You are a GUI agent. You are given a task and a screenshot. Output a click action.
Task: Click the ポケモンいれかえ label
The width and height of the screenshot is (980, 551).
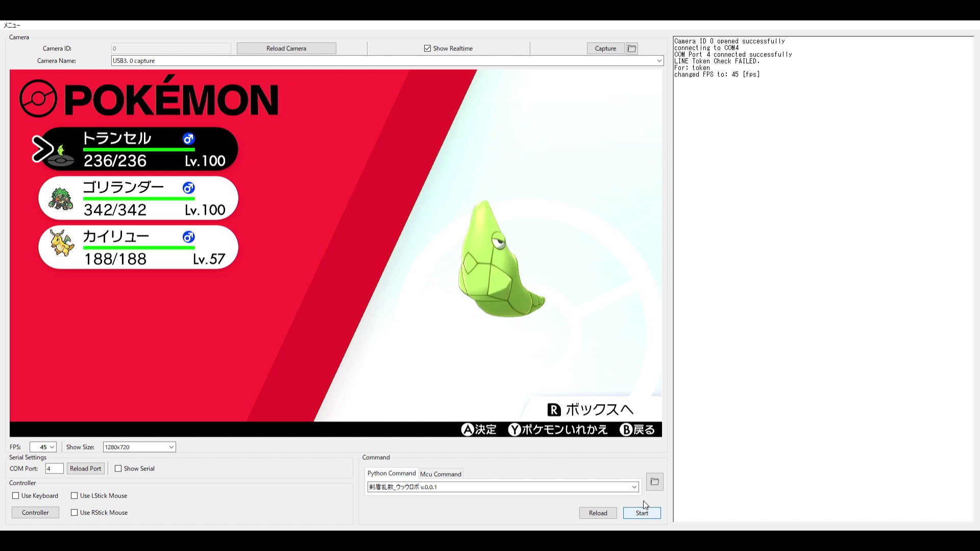coord(565,430)
